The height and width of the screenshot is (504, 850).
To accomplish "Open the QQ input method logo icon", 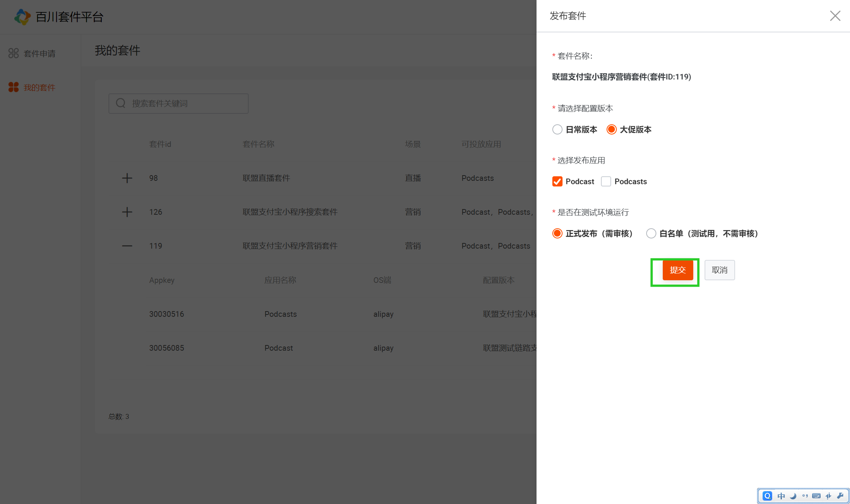I will click(x=767, y=496).
